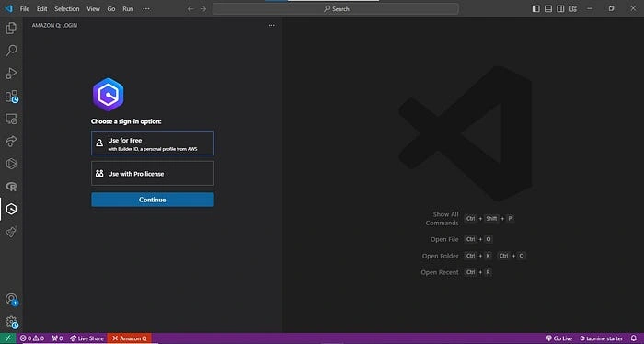Go forward with the right arrow

click(x=203, y=8)
